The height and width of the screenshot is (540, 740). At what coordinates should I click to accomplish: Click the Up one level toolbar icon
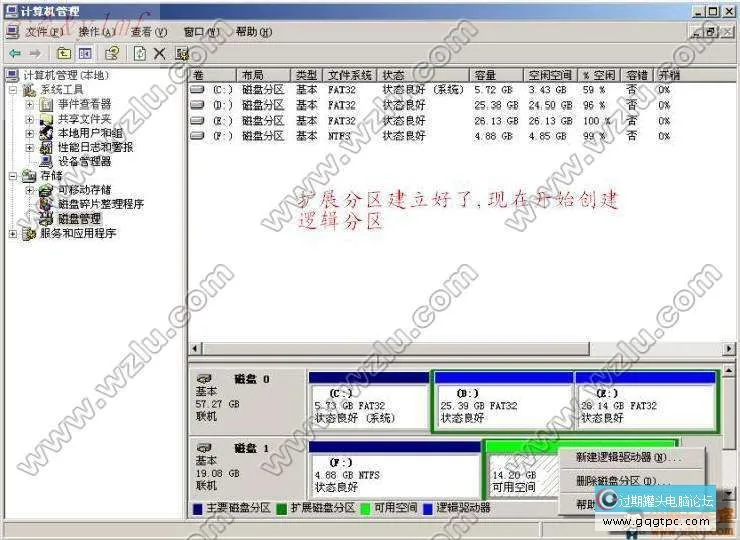[x=64, y=53]
